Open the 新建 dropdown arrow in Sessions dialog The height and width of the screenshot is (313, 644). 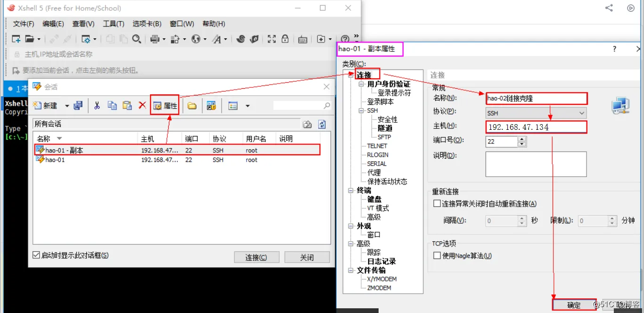[x=67, y=106]
